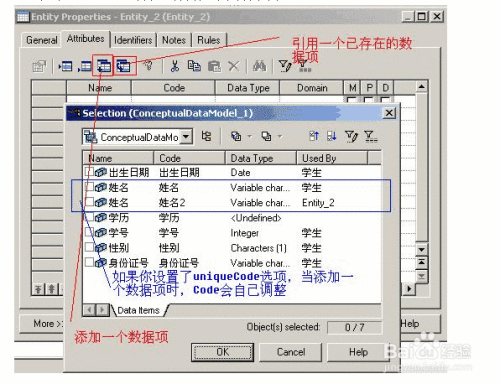
Task: Click the Code column header in Selection list
Action: (189, 158)
